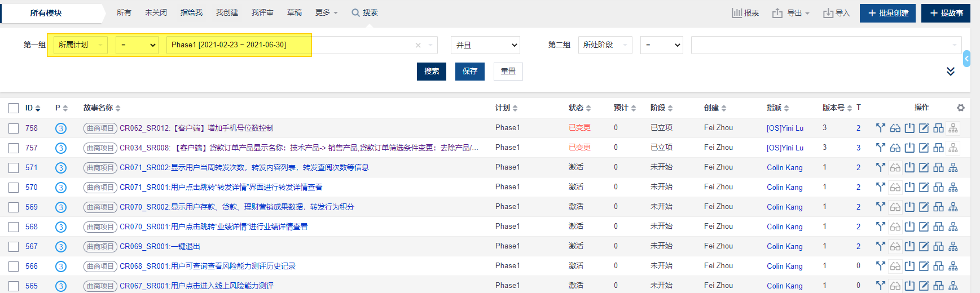
Task: Click the edit icon for story 758
Action: tap(924, 128)
